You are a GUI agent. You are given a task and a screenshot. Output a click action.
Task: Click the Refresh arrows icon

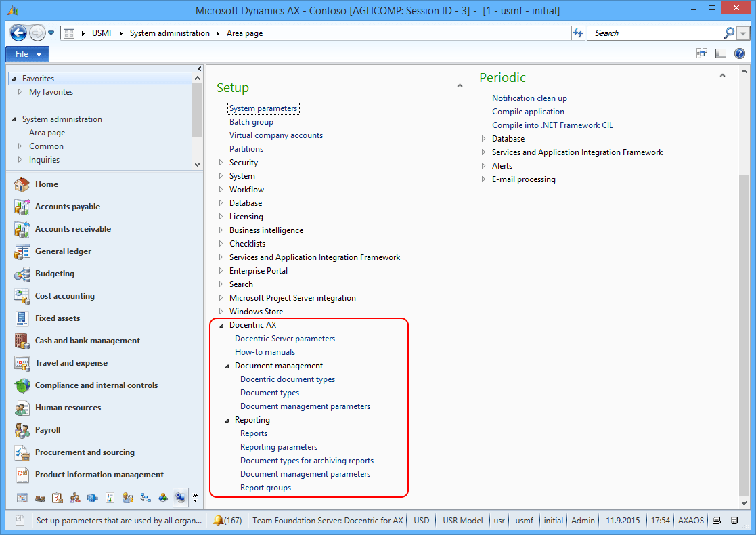tap(577, 33)
